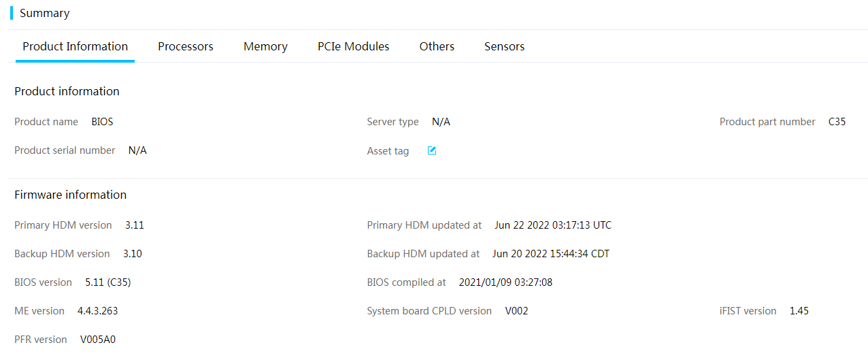Viewport: 868px width, 360px height.
Task: Click the ME version value 4.4.3.263
Action: point(97,311)
